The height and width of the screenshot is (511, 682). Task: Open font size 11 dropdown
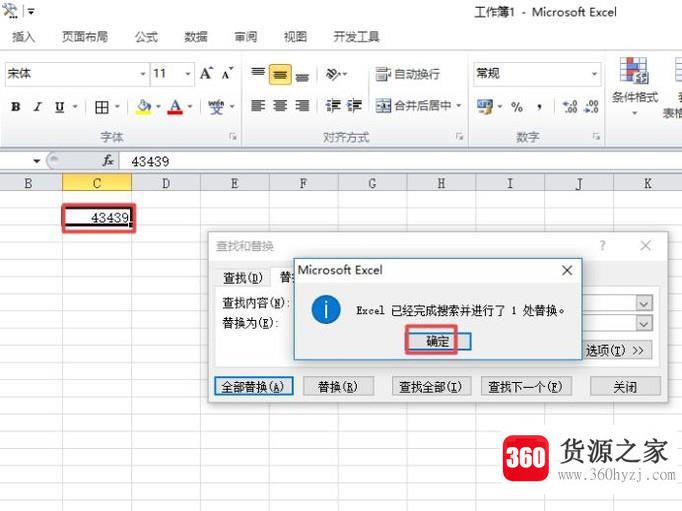tap(188, 74)
